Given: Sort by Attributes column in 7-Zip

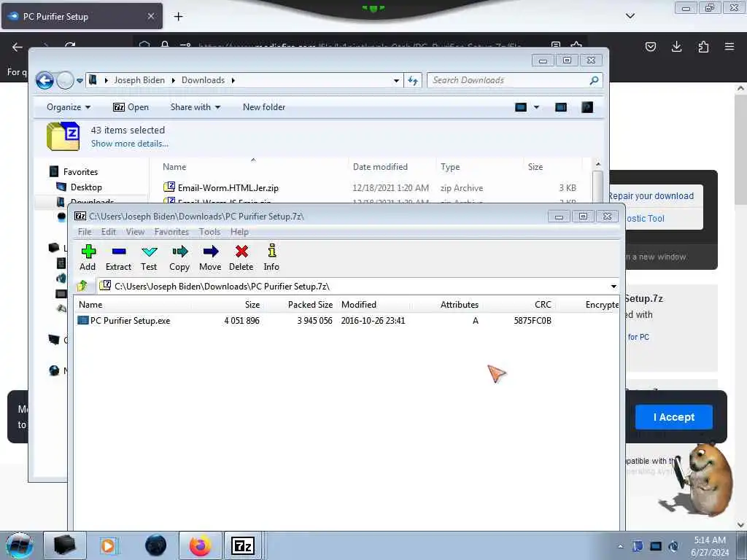Looking at the screenshot, I should [460, 305].
